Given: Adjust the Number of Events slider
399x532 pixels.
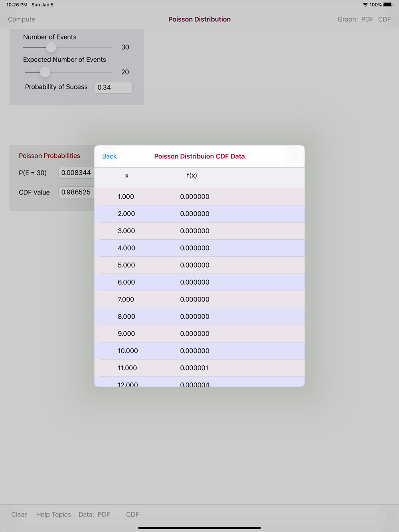Looking at the screenshot, I should coord(51,47).
